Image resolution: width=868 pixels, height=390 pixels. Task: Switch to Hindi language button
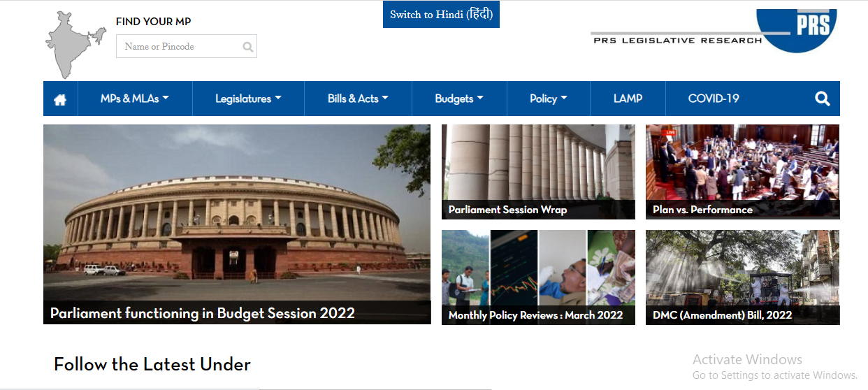click(x=441, y=15)
